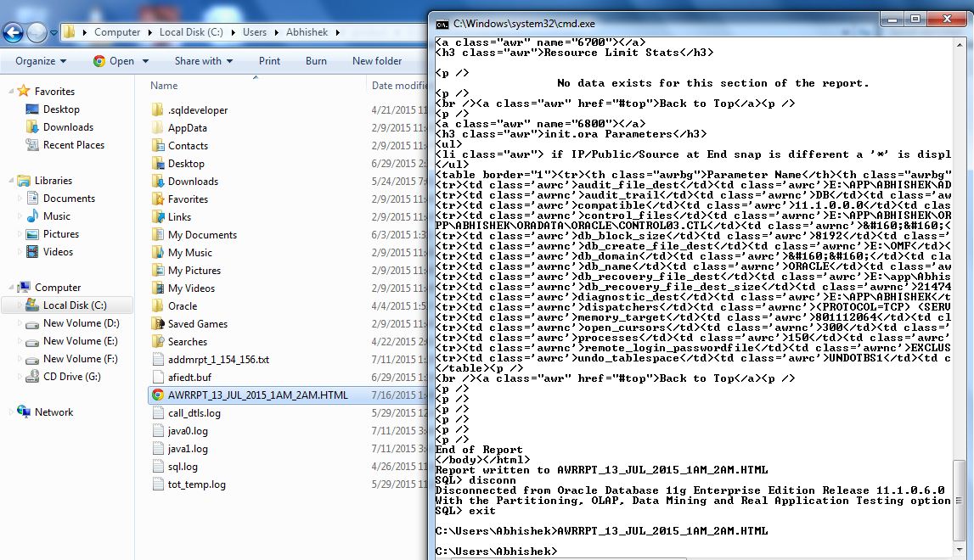The width and height of the screenshot is (974, 560).
Task: Click the Abhishek breadcrumb in address bar
Action: coord(307,32)
